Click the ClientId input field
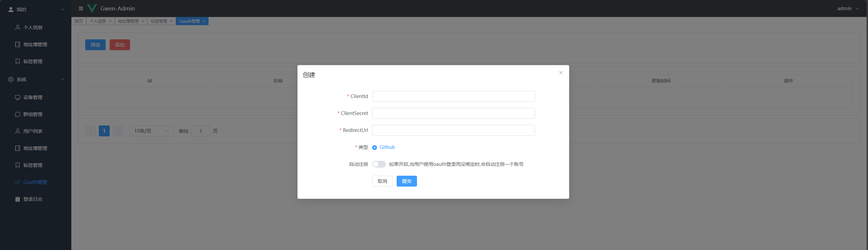 (x=453, y=96)
